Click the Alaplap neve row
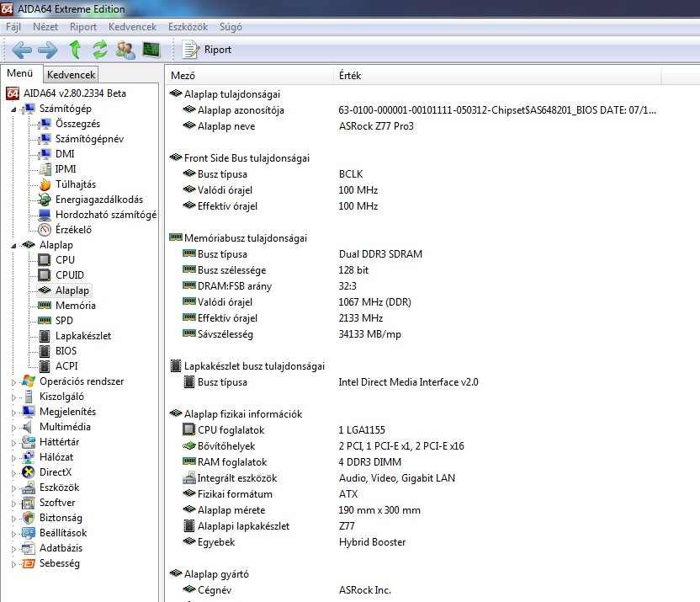700x602 pixels. tap(412, 126)
